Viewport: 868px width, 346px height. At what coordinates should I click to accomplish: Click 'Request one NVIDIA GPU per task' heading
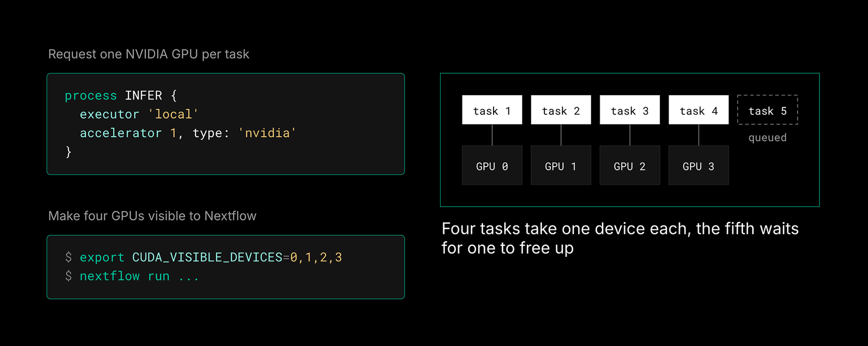pos(148,54)
